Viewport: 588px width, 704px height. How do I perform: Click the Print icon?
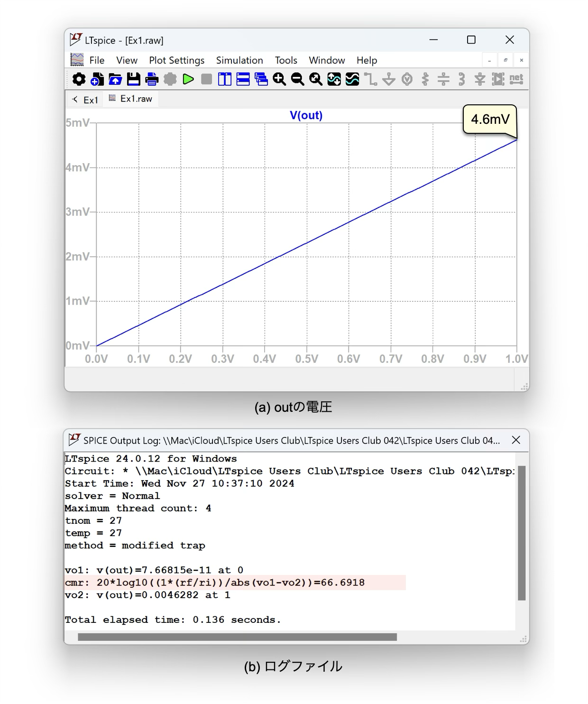pyautogui.click(x=152, y=79)
